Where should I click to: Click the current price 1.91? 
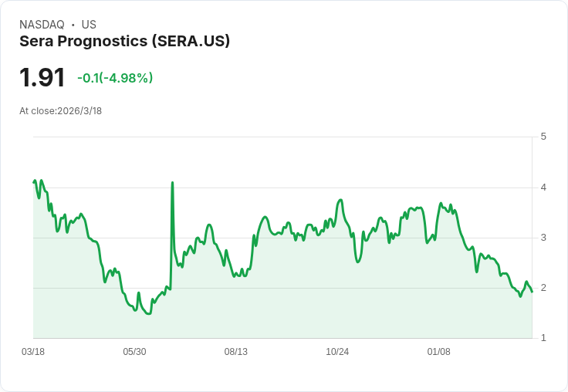(42, 78)
